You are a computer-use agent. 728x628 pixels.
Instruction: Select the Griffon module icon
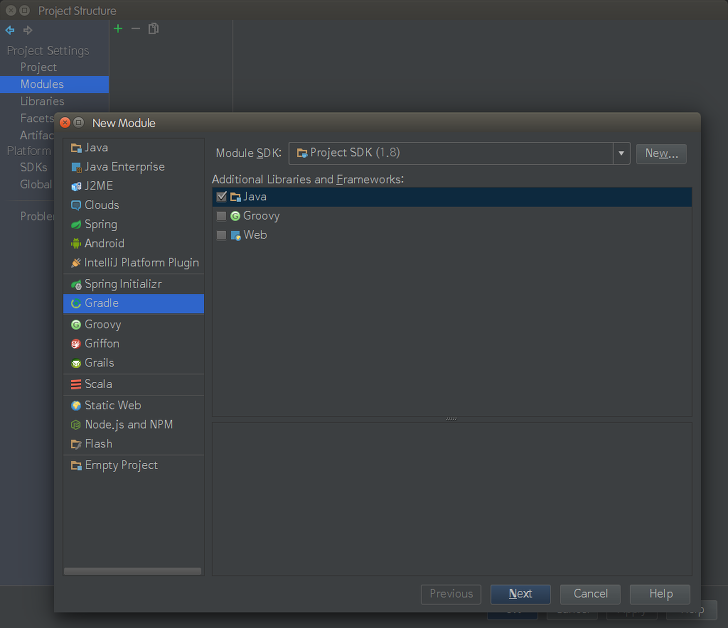[x=76, y=344]
